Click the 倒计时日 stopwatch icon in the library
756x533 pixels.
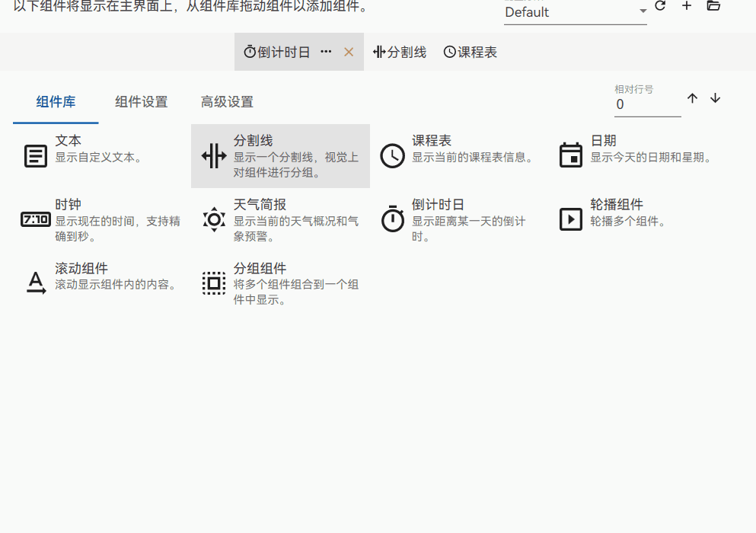pyautogui.click(x=392, y=219)
